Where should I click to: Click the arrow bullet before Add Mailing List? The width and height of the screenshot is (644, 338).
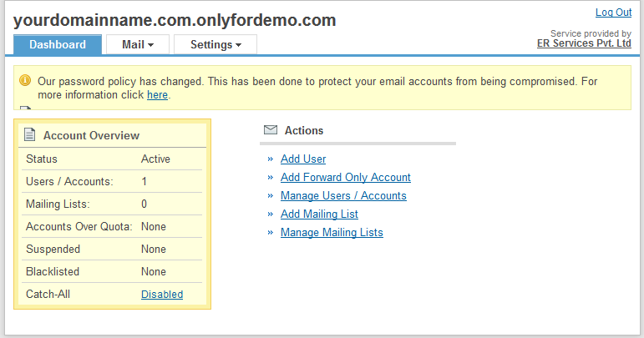pos(271,214)
